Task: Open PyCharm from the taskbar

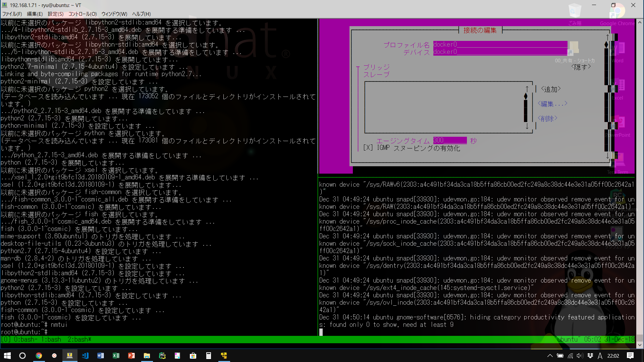Action: pos(162,356)
